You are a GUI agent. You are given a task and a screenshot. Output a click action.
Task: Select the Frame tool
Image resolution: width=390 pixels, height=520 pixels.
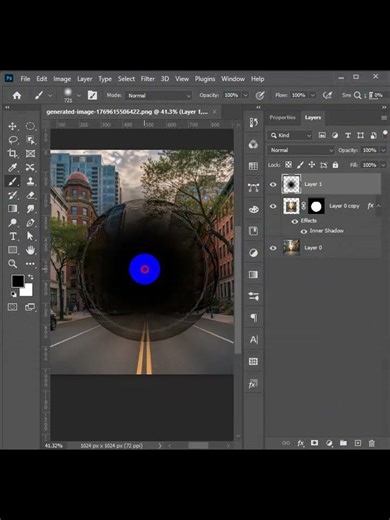pyautogui.click(x=30, y=153)
